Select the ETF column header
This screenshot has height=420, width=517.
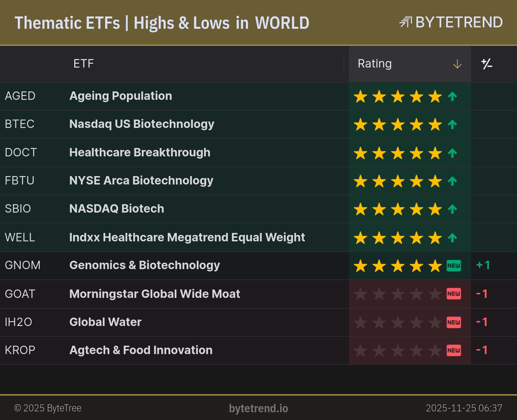click(x=83, y=64)
